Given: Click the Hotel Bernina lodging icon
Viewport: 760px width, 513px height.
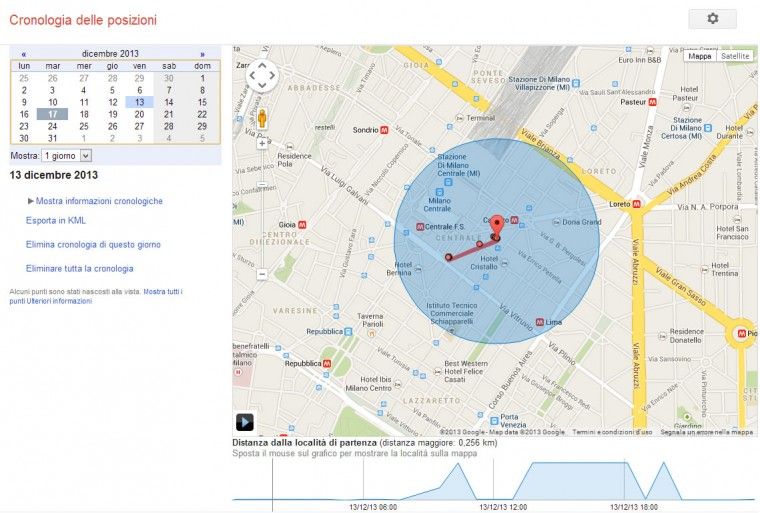Looking at the screenshot, I should point(418,268).
